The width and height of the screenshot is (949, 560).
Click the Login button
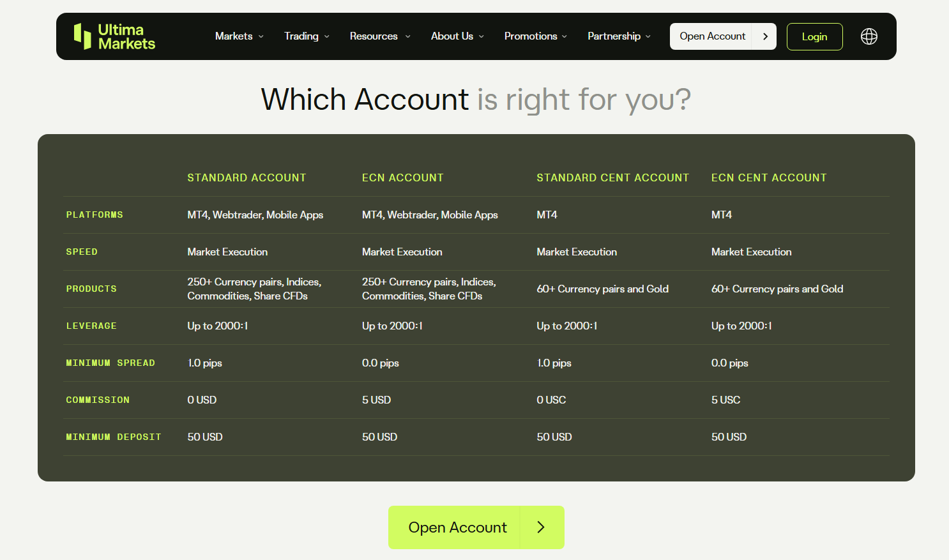814,36
